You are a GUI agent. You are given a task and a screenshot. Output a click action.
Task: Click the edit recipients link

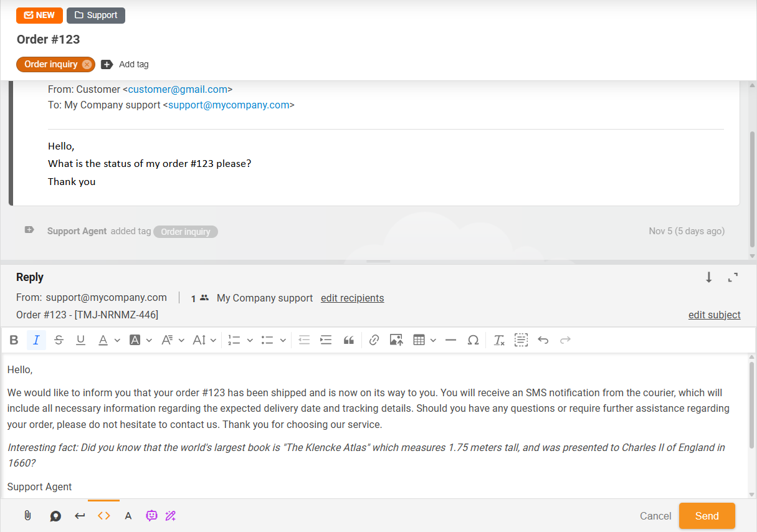352,298
